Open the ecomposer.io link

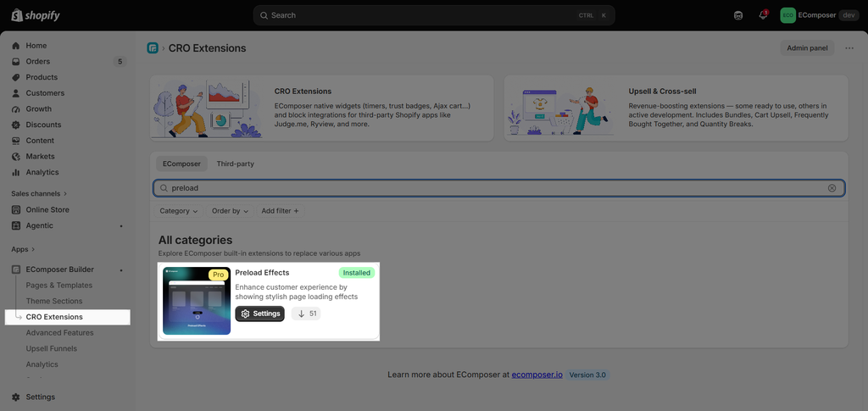[537, 375]
